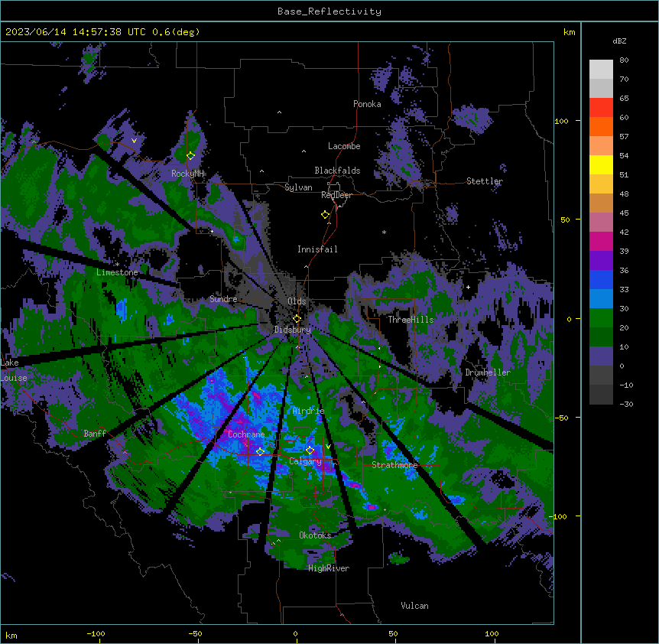
Task: Click the km label at top right
Action: 569,32
